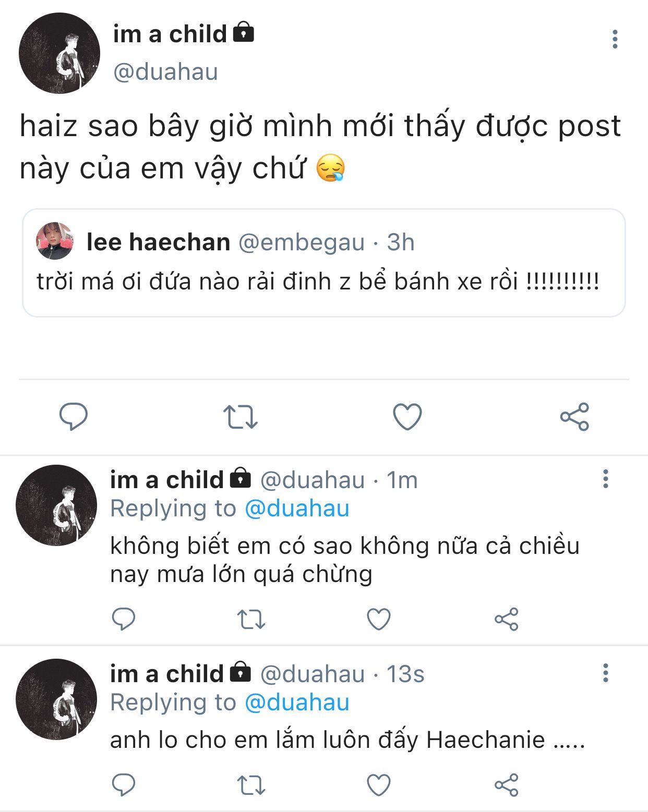Open options menu on 1m reply

tap(606, 478)
